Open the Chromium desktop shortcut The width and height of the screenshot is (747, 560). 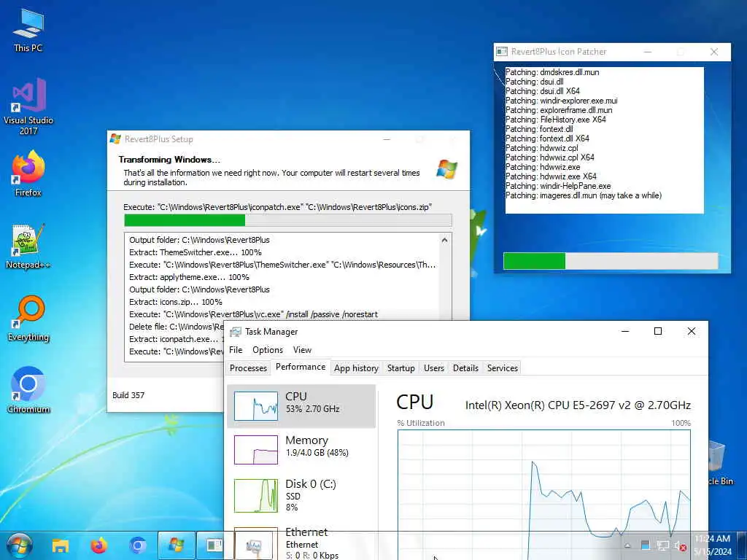pyautogui.click(x=28, y=391)
